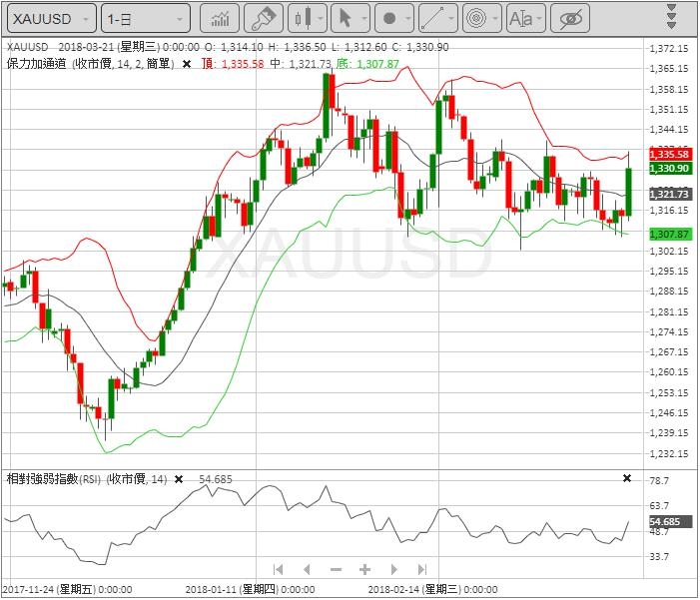
Task: Zoom out with the minus button
Action: coord(336,569)
